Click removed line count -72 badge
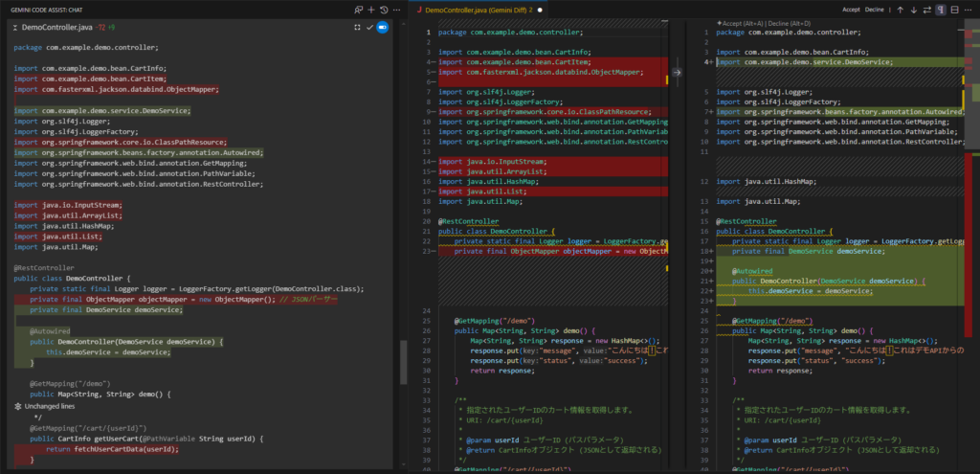The image size is (980, 474). pos(100,28)
